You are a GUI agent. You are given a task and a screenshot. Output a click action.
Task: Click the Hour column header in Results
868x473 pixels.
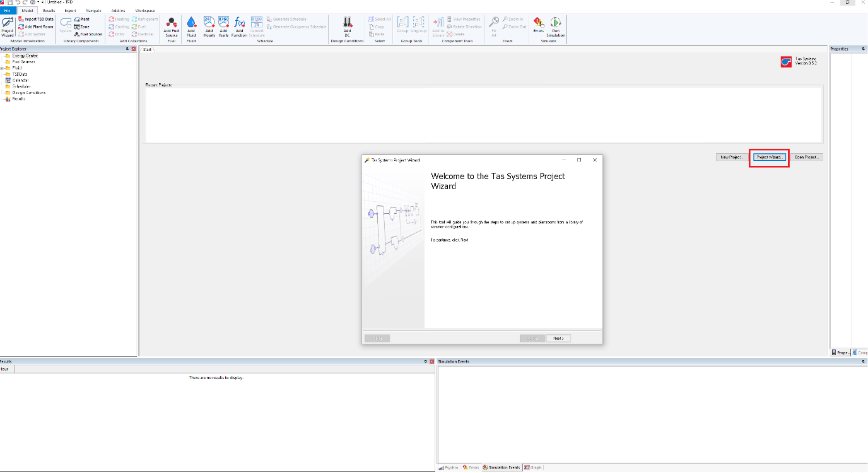click(7, 369)
